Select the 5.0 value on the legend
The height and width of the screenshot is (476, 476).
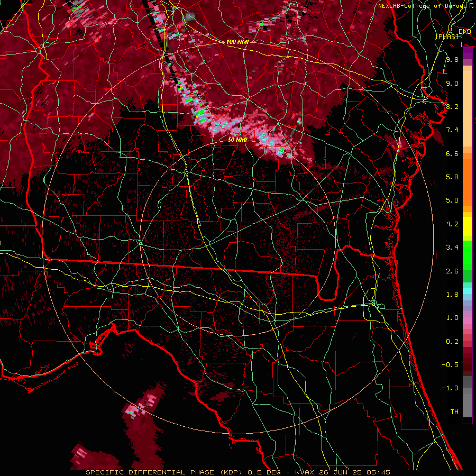(x=452, y=200)
